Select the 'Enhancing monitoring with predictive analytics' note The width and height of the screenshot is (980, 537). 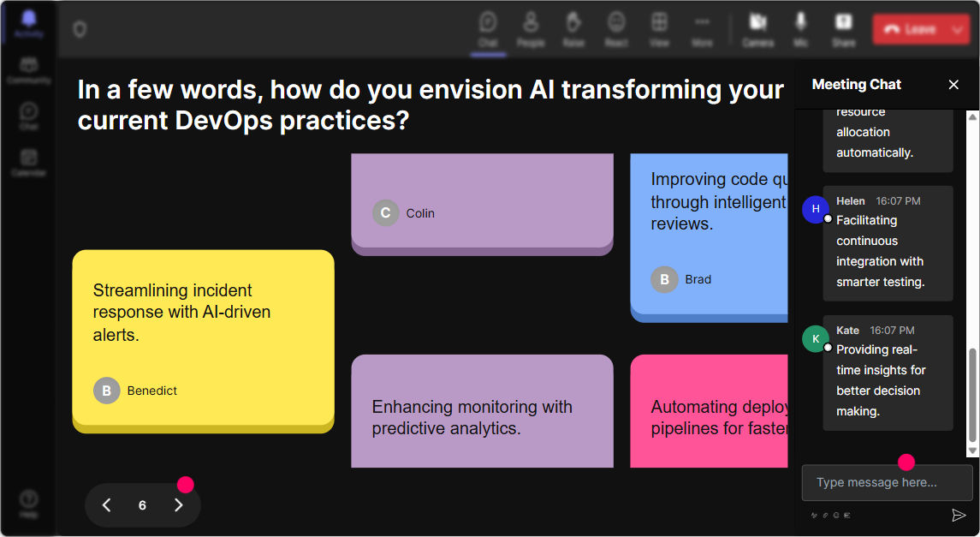(x=482, y=411)
